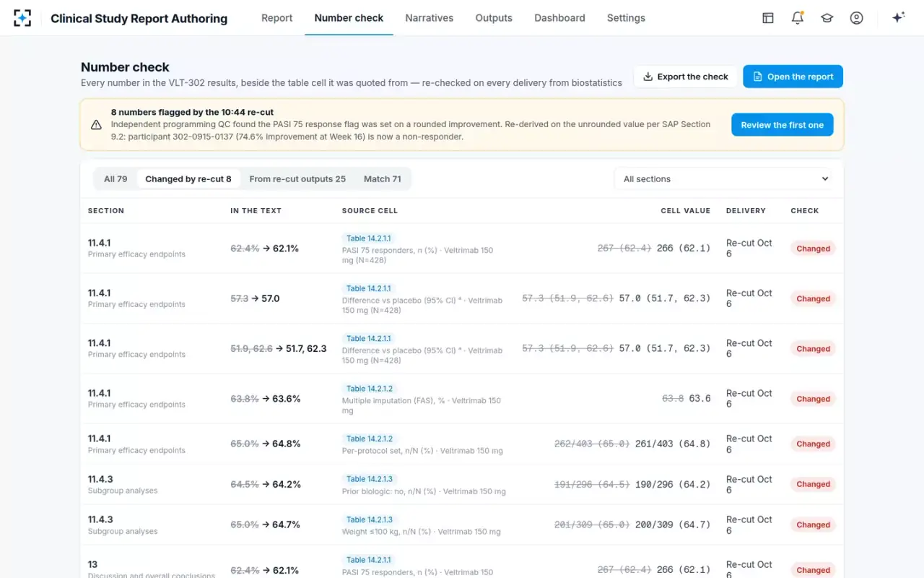Select the text value 64.5% → 64.2%
The image size is (924, 578).
pos(266,485)
